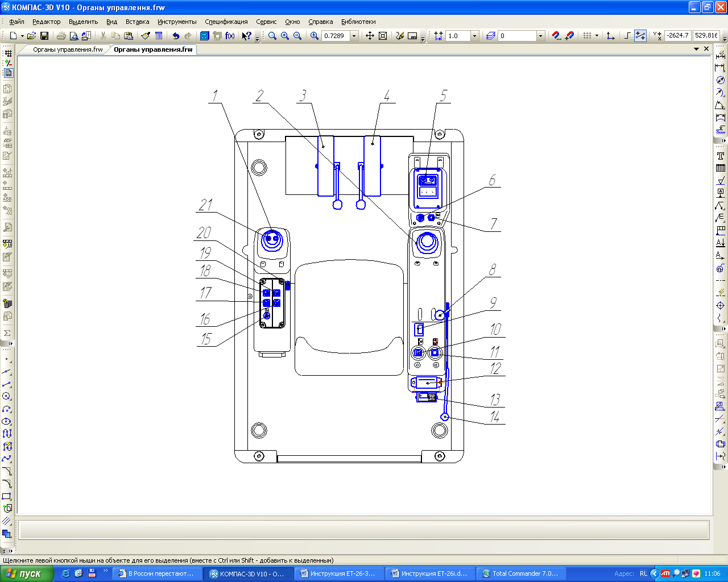Click the RL language indicator in tray
This screenshot has width=728, height=582.
(643, 573)
